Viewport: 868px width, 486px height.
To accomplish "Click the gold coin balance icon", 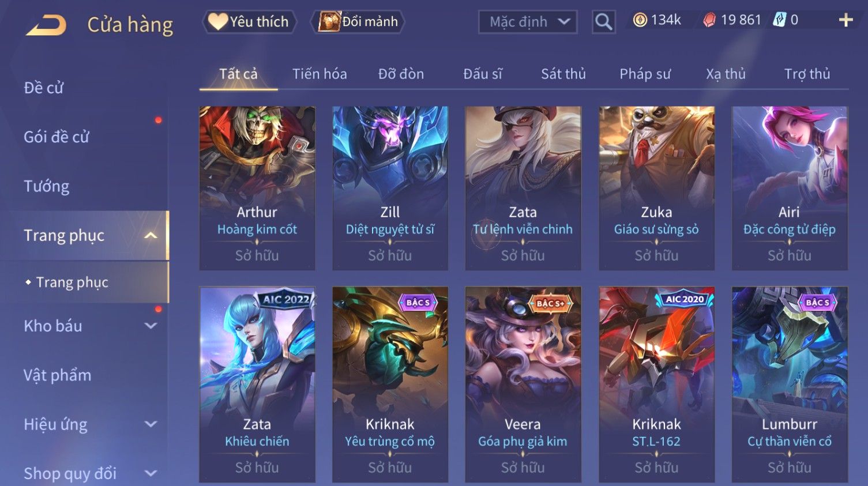I will coord(640,20).
